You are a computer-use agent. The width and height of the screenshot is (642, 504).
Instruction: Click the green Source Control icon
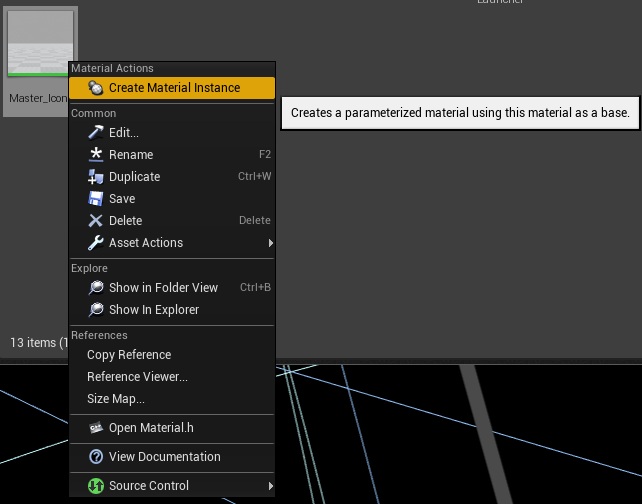pyautogui.click(x=96, y=486)
